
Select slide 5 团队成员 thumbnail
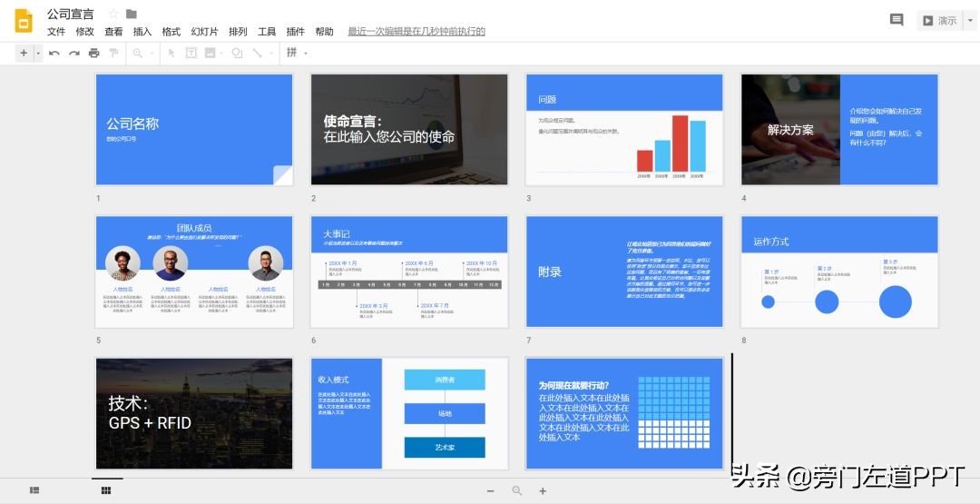pos(194,272)
